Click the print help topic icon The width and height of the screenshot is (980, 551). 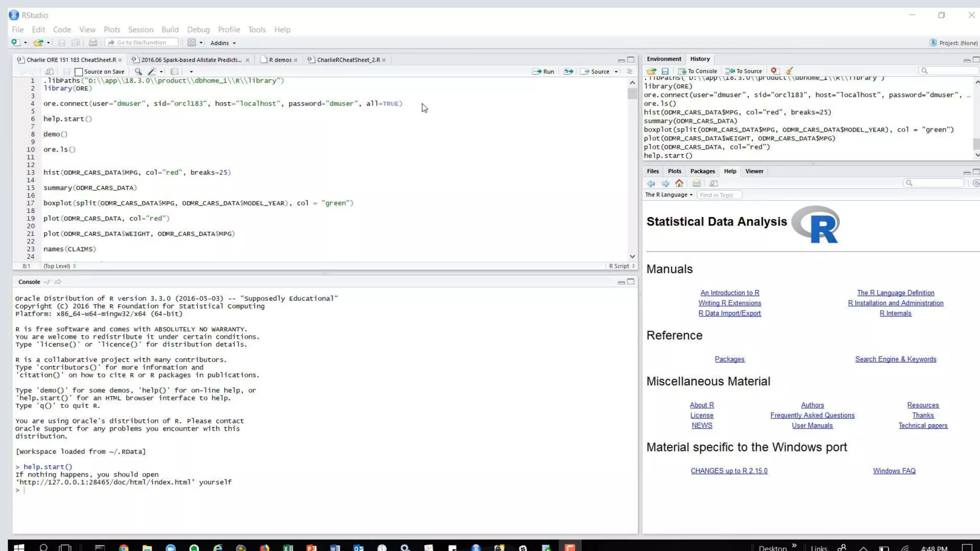(x=696, y=184)
